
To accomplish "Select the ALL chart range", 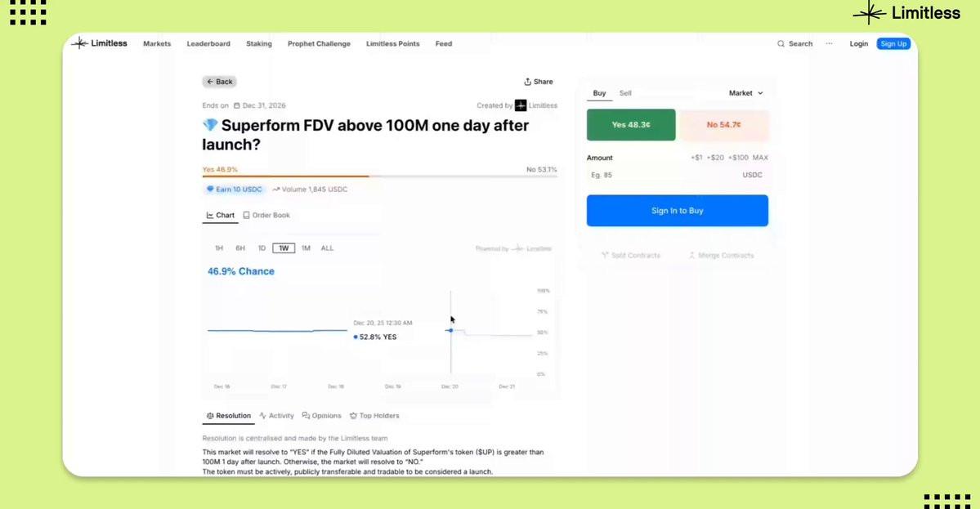I will pyautogui.click(x=327, y=248).
